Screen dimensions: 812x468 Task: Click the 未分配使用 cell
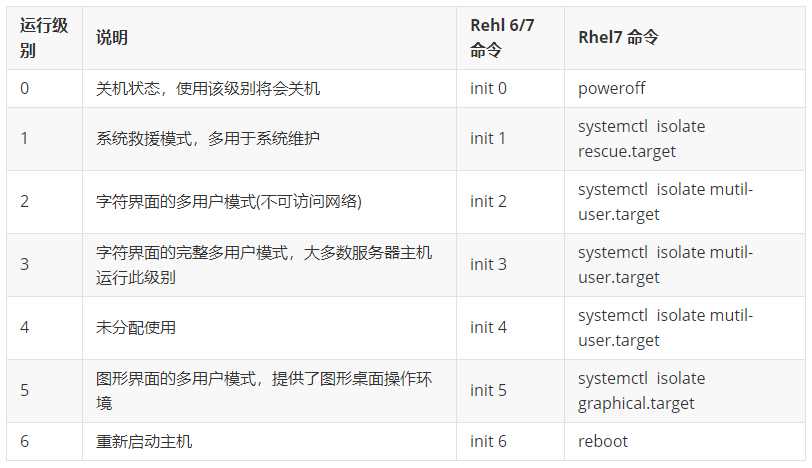point(269,328)
